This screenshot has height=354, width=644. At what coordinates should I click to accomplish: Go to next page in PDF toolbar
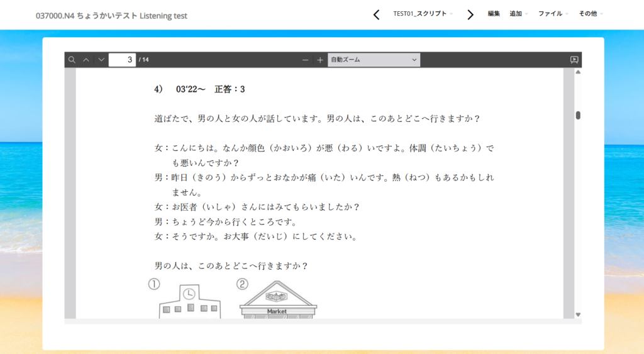pyautogui.click(x=101, y=60)
